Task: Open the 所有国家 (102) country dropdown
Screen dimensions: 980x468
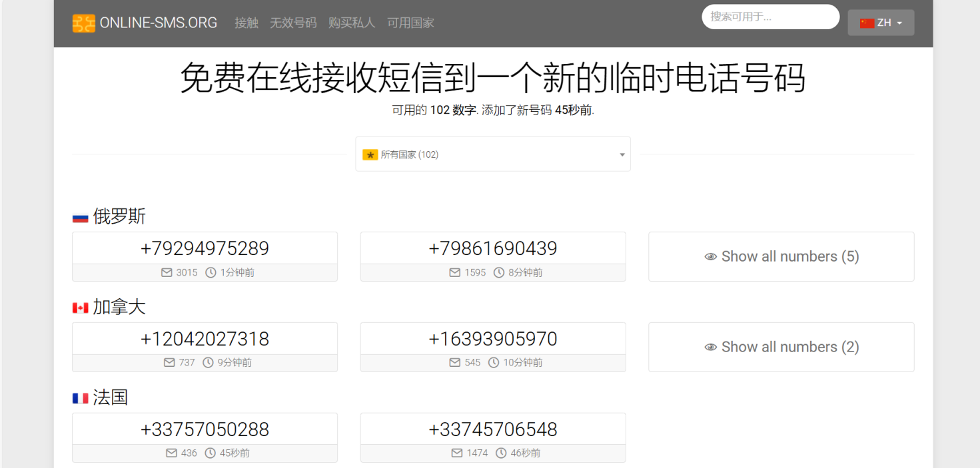Action: coord(492,154)
